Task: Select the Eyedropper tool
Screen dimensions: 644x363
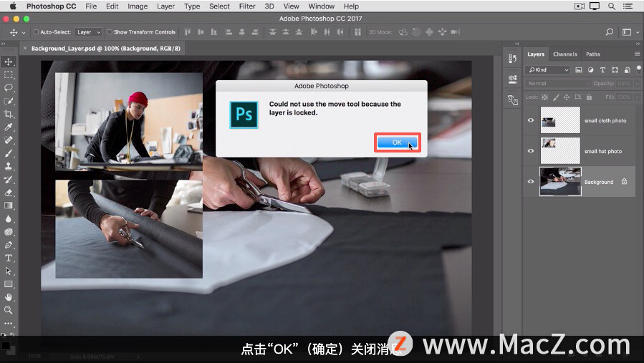Action: pyautogui.click(x=9, y=127)
